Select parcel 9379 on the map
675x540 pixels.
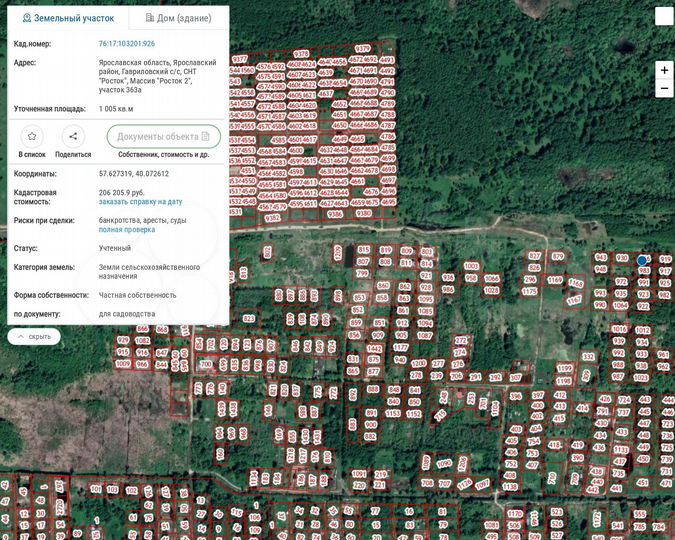point(362,48)
